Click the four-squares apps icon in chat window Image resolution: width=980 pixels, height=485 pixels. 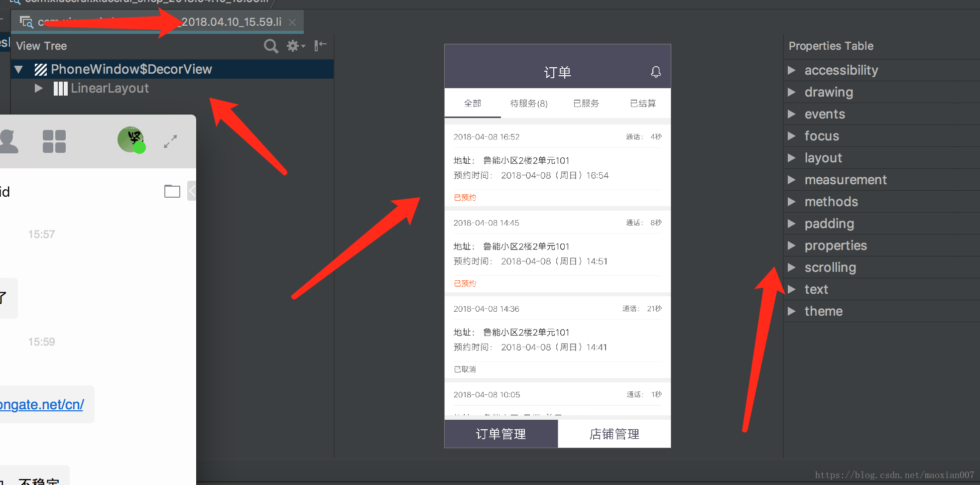(x=54, y=141)
